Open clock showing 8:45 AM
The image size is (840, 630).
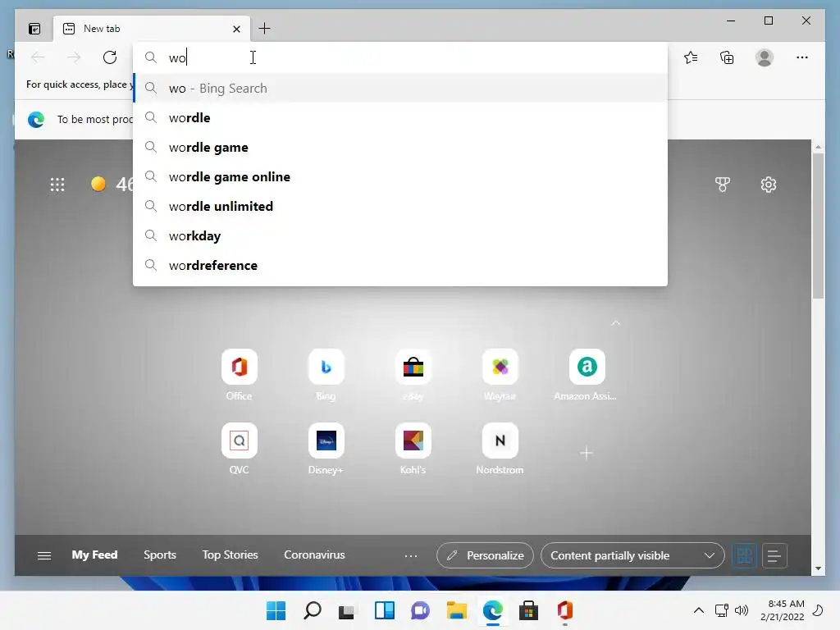pyautogui.click(x=782, y=610)
